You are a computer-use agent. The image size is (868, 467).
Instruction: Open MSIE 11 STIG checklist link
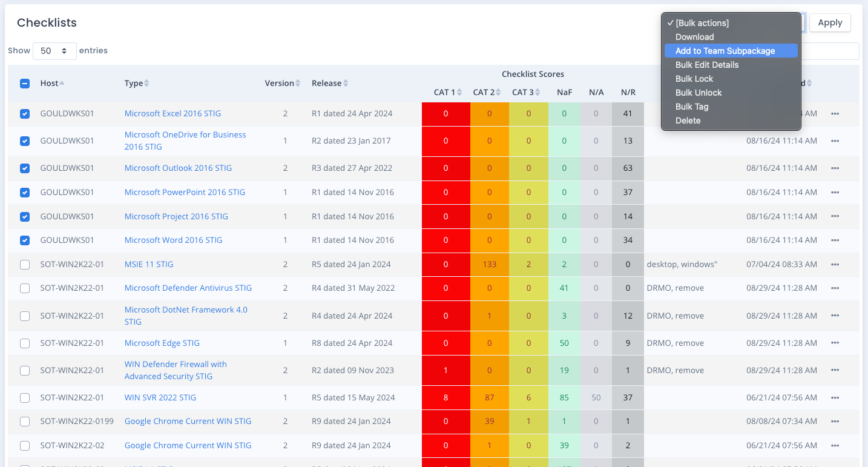click(149, 264)
